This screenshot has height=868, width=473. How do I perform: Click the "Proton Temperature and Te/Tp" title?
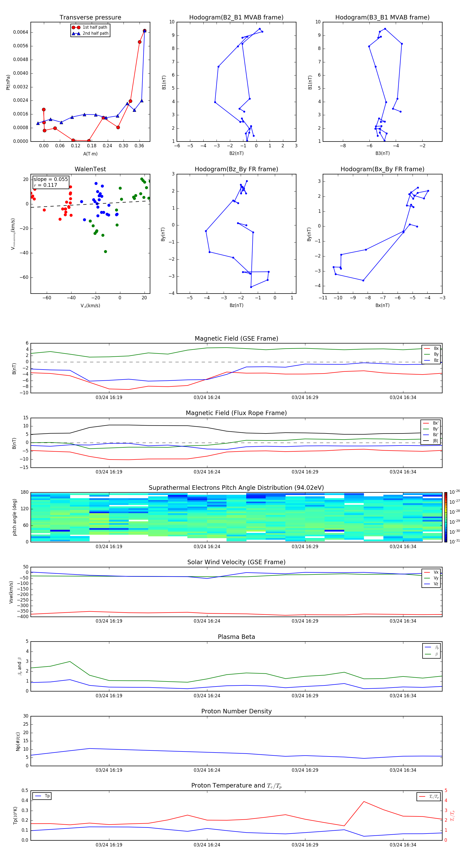236,785
